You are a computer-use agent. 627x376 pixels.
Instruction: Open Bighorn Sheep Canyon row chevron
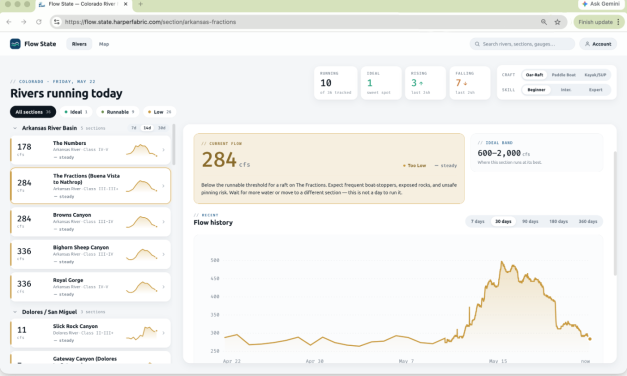pyautogui.click(x=164, y=254)
